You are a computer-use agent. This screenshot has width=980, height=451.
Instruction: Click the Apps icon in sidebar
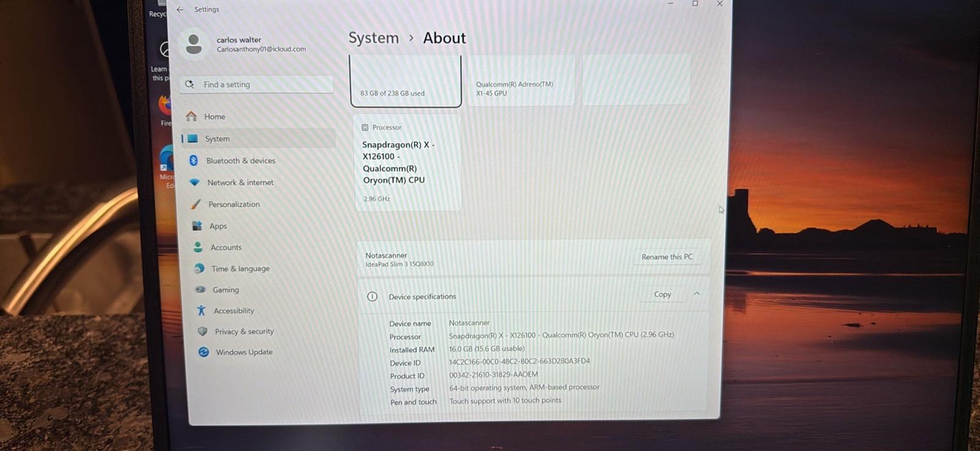coord(197,226)
